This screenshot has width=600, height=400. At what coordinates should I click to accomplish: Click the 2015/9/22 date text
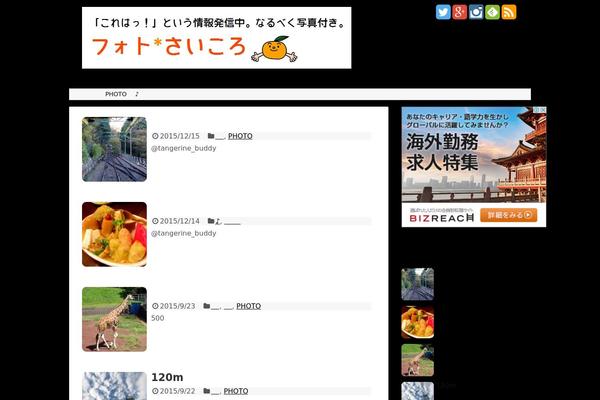click(x=177, y=391)
